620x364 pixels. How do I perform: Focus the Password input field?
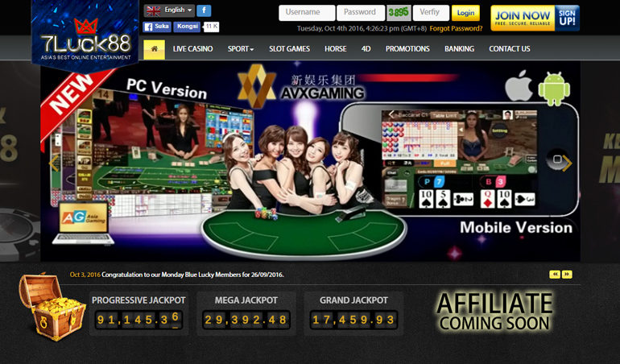pyautogui.click(x=361, y=13)
